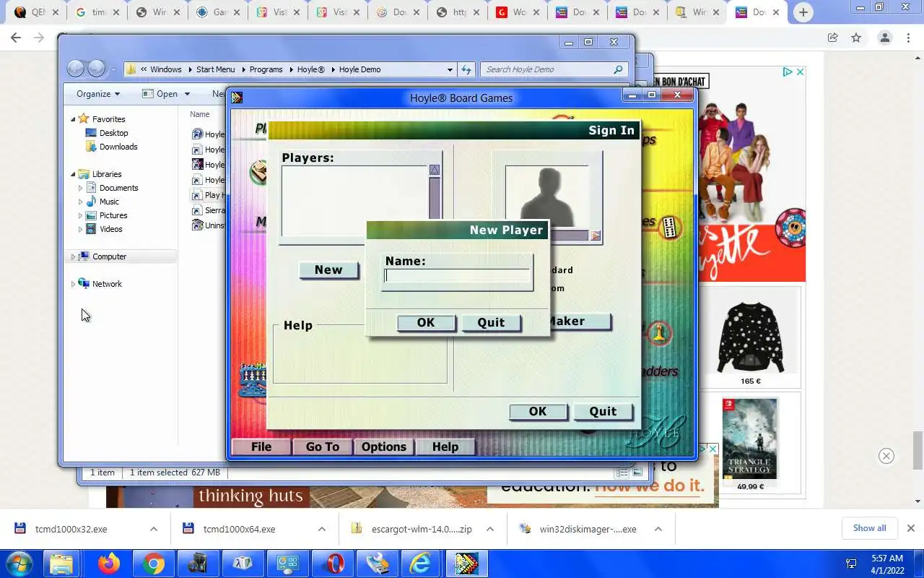
Task: Switch to the QEI Chrome tab
Action: pos(38,12)
